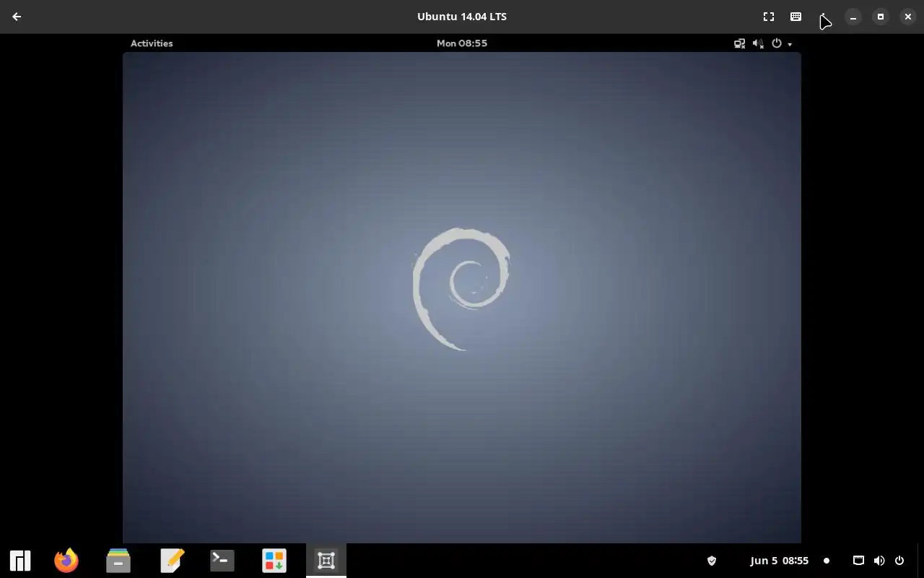Go back using the header arrow
This screenshot has width=924, height=578.
tap(17, 17)
